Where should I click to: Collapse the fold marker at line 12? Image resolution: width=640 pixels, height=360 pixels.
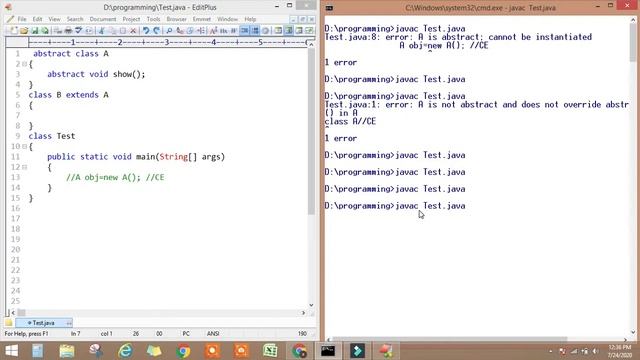coord(24,167)
